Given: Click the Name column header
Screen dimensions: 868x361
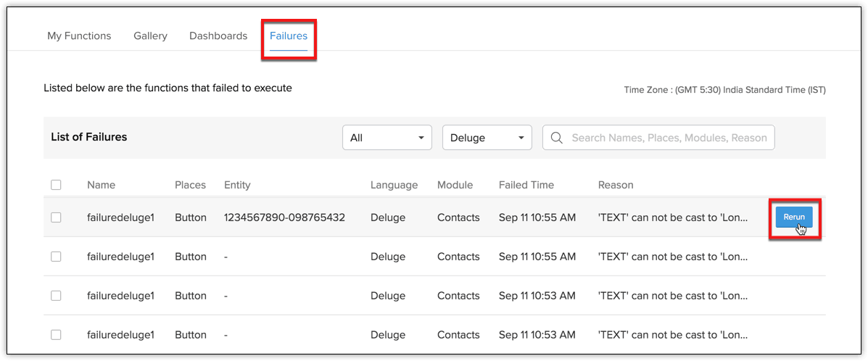Looking at the screenshot, I should pyautogui.click(x=101, y=185).
